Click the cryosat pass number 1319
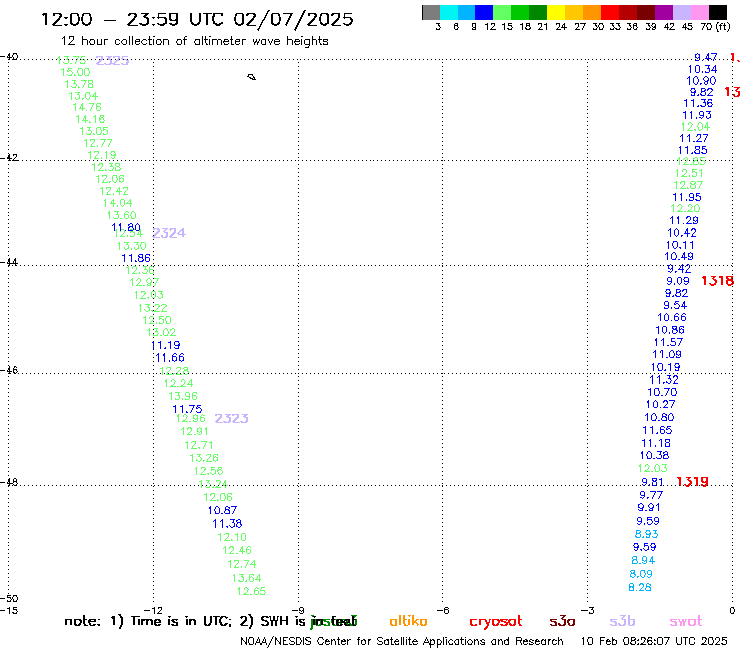The image size is (740, 650). [692, 481]
